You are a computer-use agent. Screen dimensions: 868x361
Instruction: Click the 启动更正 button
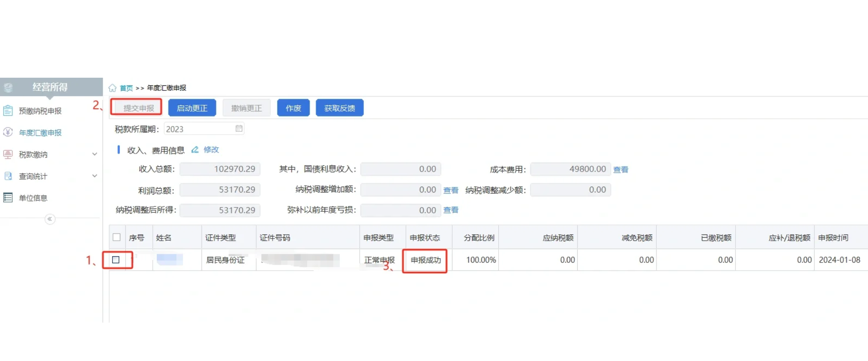192,108
